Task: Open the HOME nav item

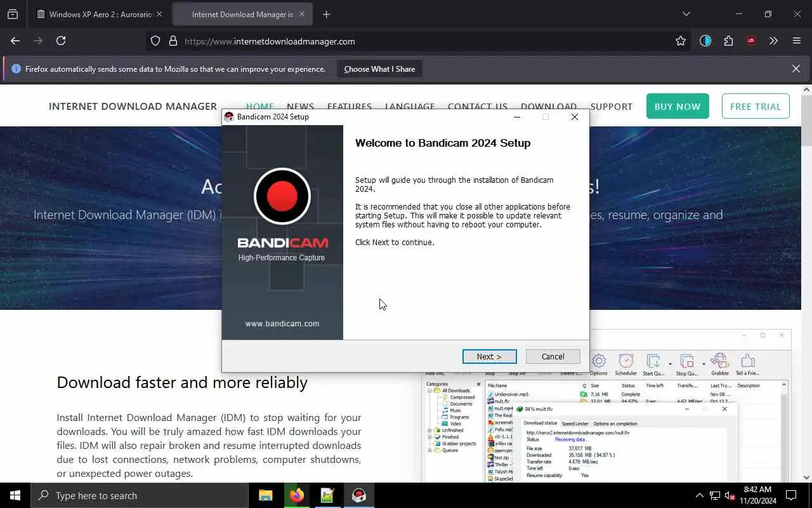Action: (x=260, y=106)
